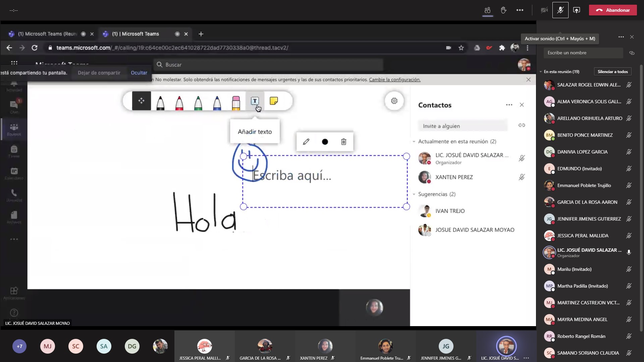The width and height of the screenshot is (644, 362).
Task: Select the blue pen tool
Action: click(x=217, y=103)
